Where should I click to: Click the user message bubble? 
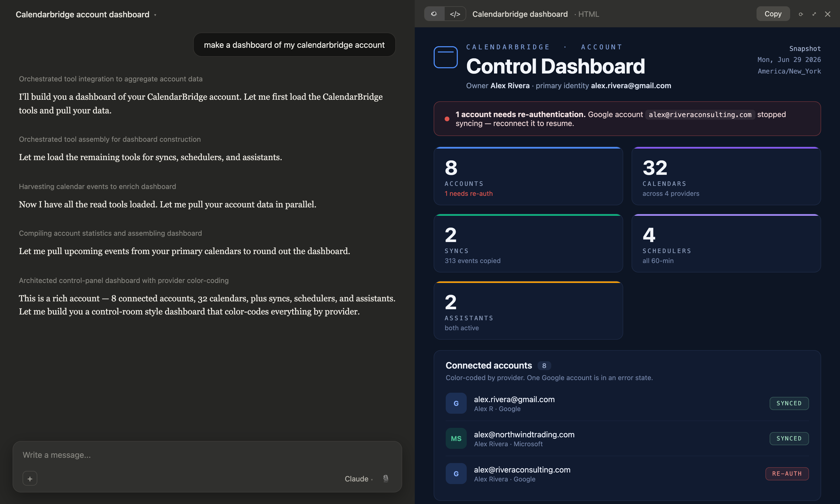(x=294, y=45)
